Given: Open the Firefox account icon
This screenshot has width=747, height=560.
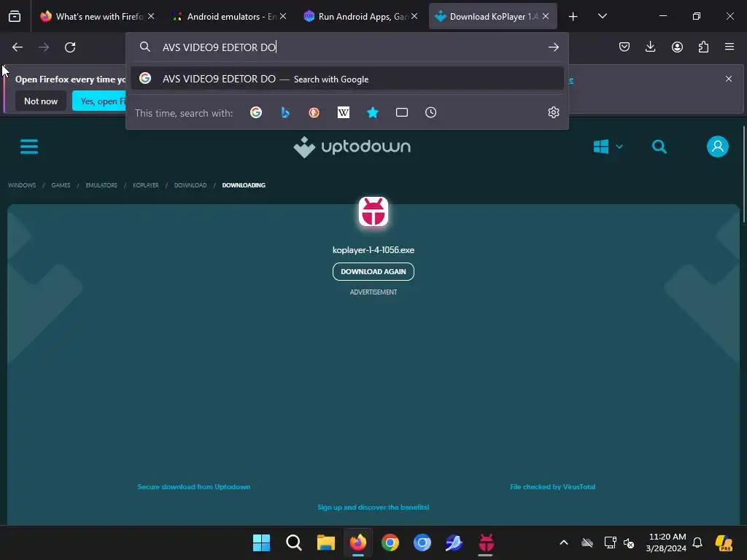Looking at the screenshot, I should tap(677, 47).
